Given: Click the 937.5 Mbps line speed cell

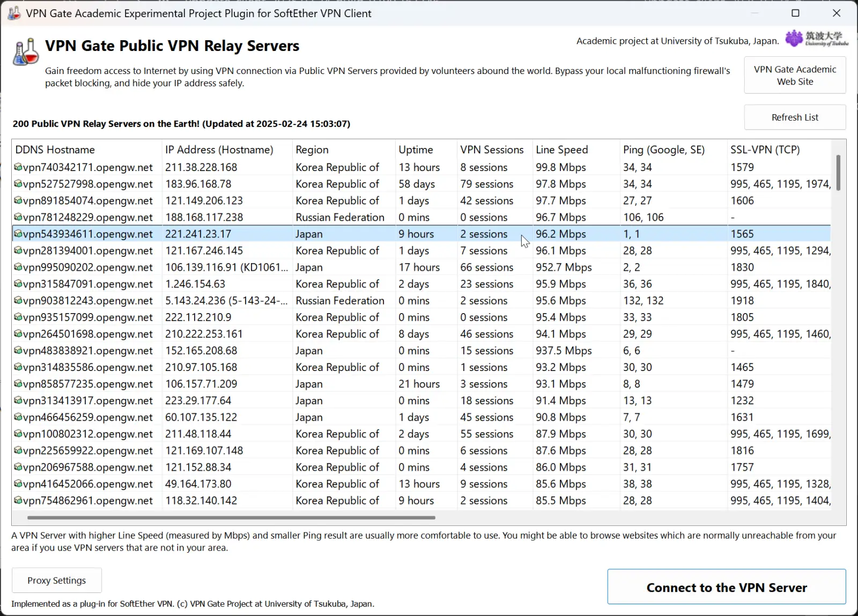Looking at the screenshot, I should (x=564, y=350).
